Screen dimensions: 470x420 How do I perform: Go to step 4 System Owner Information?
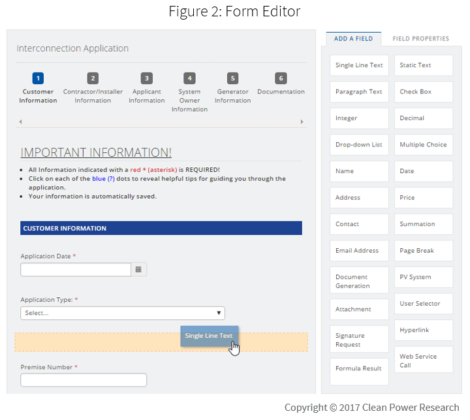[x=189, y=92]
